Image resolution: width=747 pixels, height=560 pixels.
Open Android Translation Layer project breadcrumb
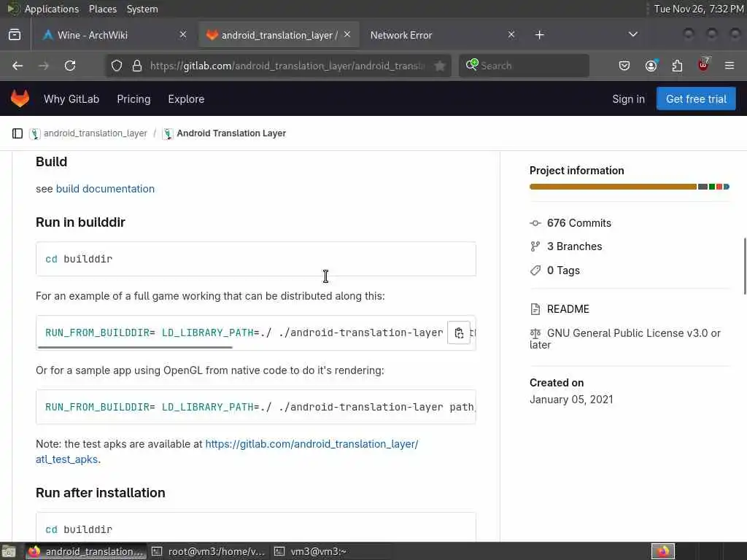point(231,133)
